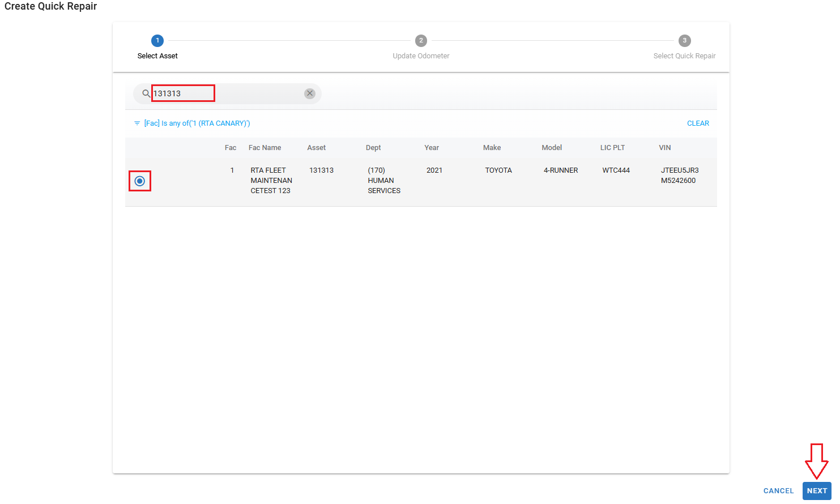This screenshot has height=504, width=840.
Task: Click the filter lines icon
Action: 137,123
